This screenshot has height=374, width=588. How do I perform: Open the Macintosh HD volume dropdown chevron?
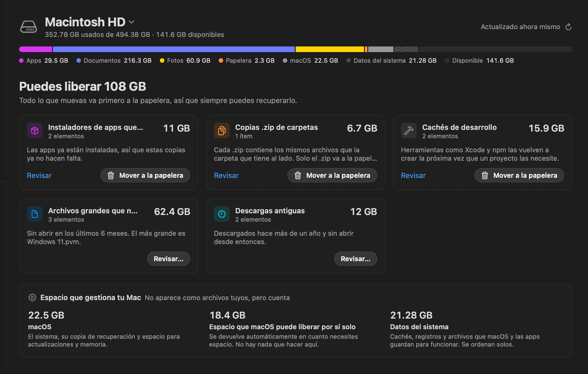pyautogui.click(x=132, y=22)
